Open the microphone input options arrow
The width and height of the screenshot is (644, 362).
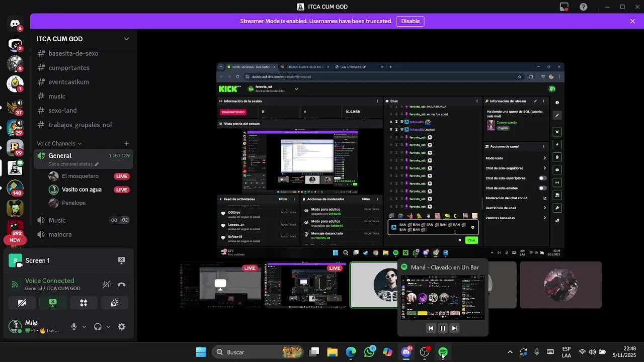click(x=84, y=327)
